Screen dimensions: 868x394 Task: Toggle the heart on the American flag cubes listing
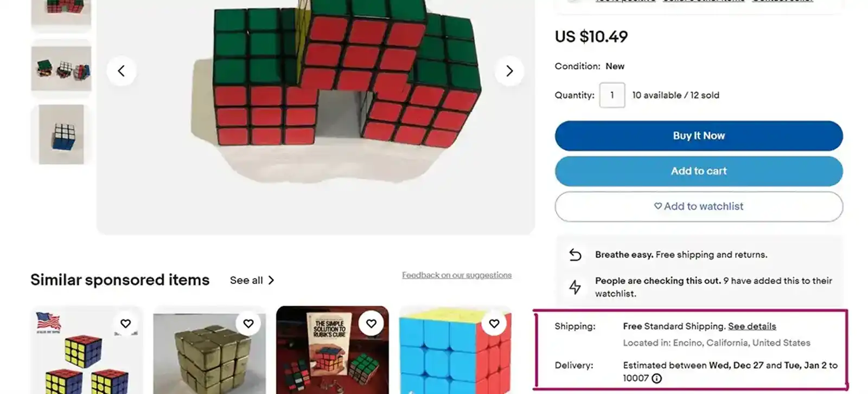pos(126,323)
